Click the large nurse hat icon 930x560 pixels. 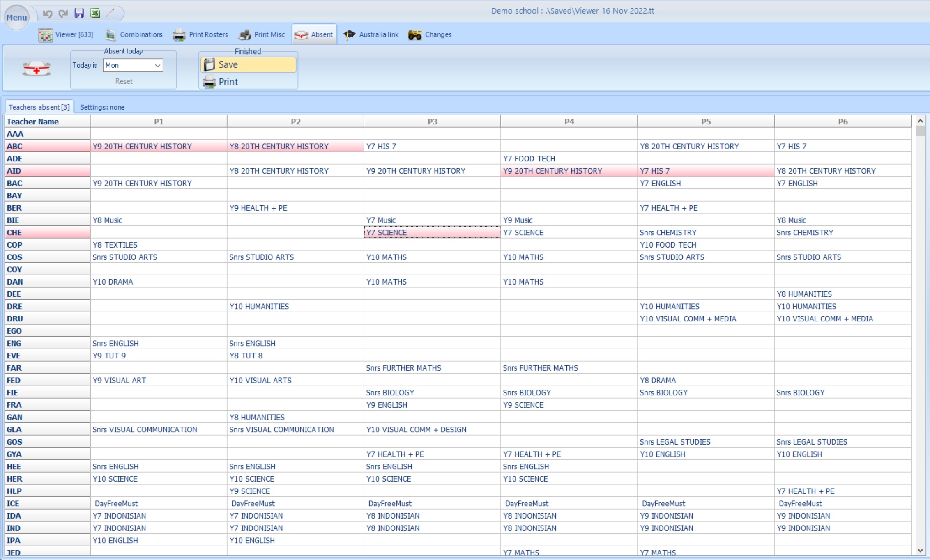tap(37, 69)
